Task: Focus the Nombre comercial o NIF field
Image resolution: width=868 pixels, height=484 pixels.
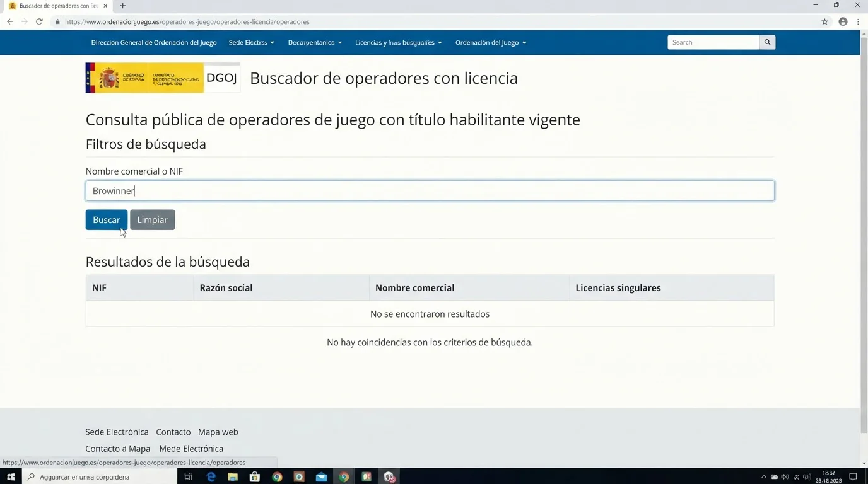Action: click(430, 191)
